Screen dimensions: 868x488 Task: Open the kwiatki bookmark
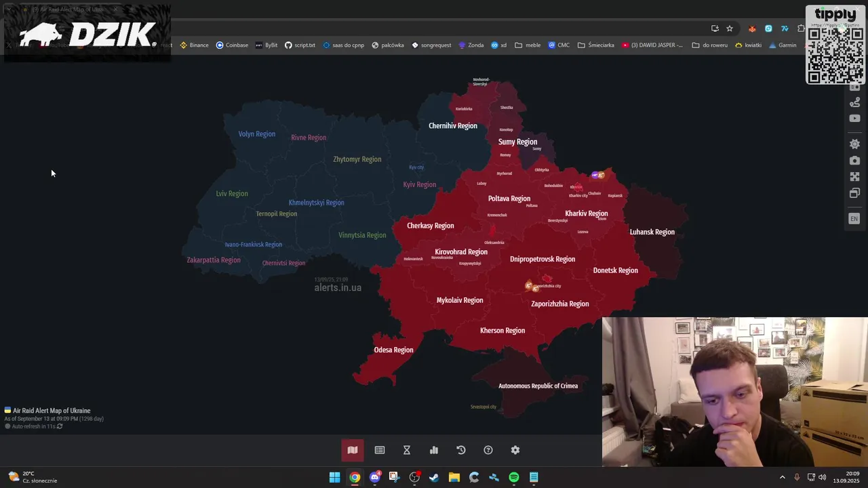pyautogui.click(x=748, y=45)
